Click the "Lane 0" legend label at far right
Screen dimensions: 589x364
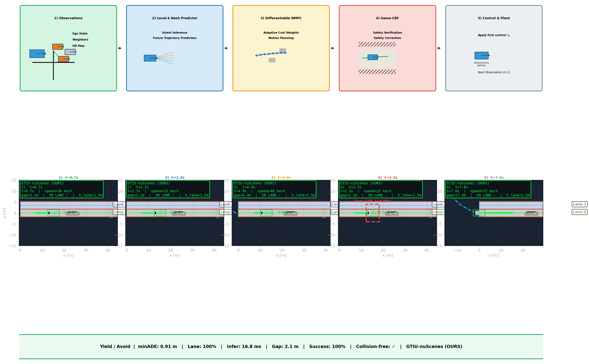pos(580,212)
